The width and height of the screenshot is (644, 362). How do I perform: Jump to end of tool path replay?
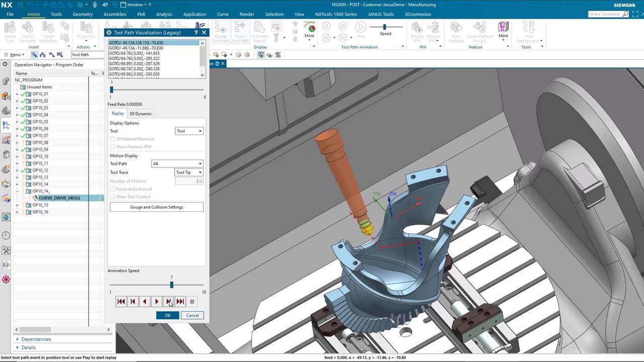click(180, 301)
